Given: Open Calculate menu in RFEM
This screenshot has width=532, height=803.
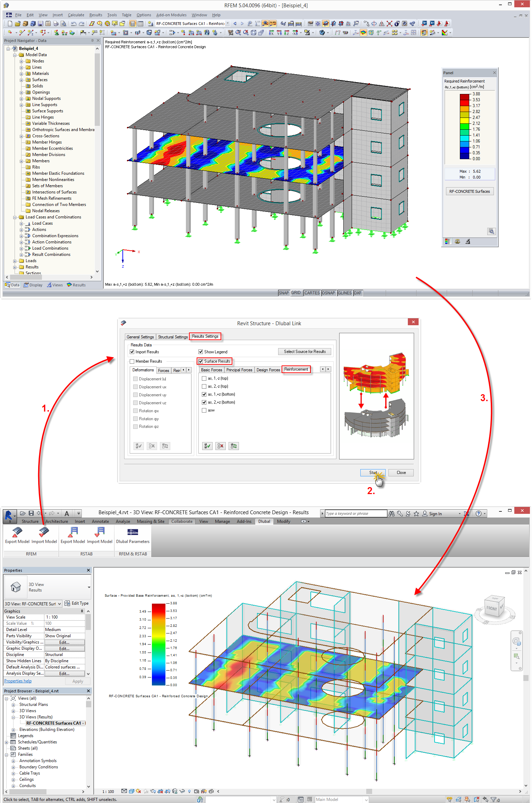Looking at the screenshot, I should tap(76, 15).
